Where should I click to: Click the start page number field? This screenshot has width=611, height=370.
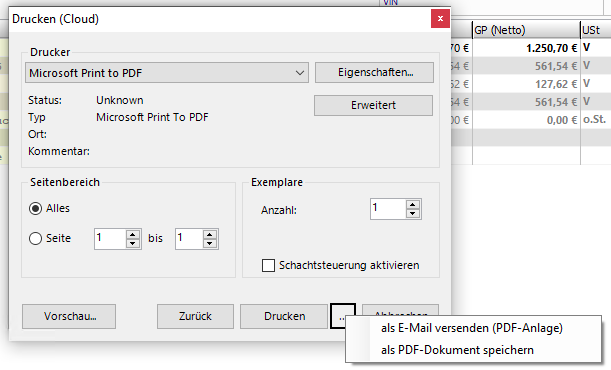point(110,238)
